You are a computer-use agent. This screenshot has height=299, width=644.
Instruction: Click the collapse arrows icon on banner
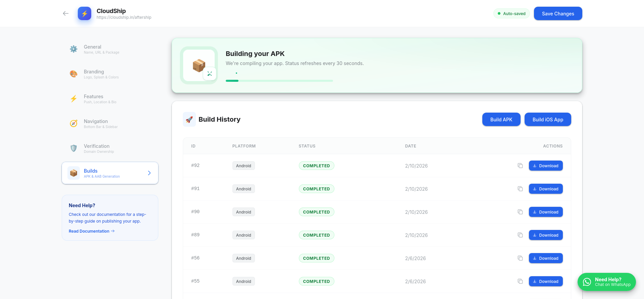point(210,74)
